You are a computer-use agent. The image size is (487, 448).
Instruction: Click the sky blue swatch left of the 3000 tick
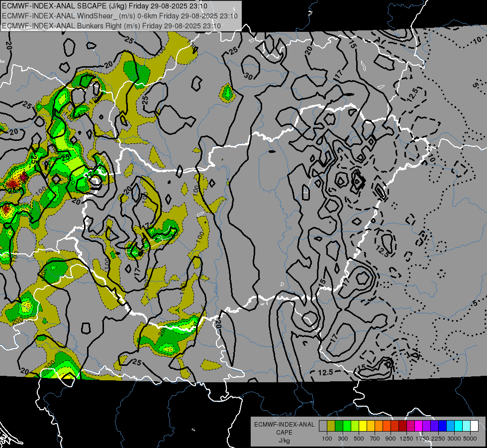click(x=450, y=426)
